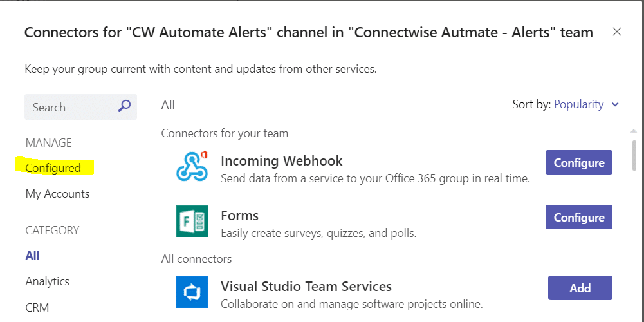Click the search magnifier icon
Viewport: 644px width, 322px height.
point(124,106)
